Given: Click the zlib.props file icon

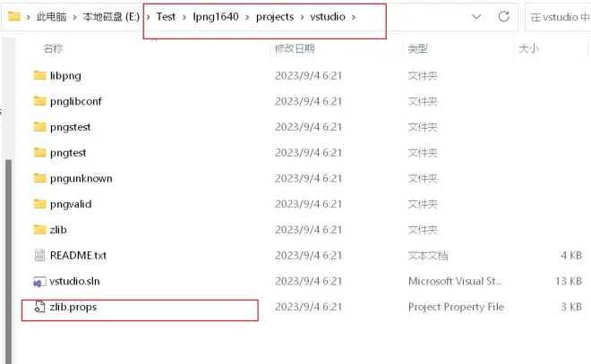Looking at the screenshot, I should [x=39, y=307].
